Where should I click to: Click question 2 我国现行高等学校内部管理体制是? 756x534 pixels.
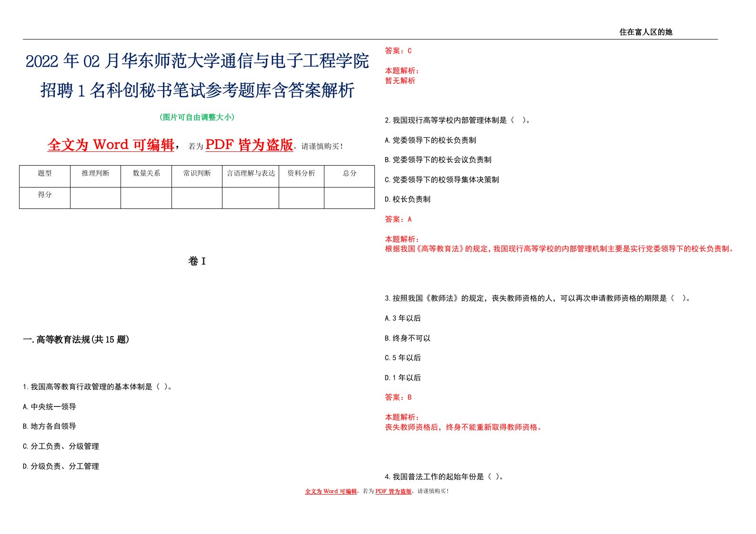click(457, 120)
